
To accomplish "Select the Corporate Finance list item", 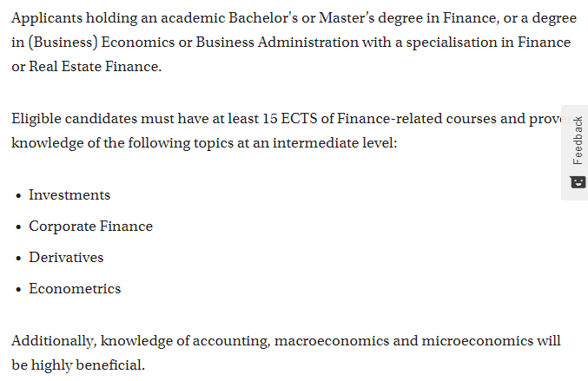I will (x=90, y=227).
